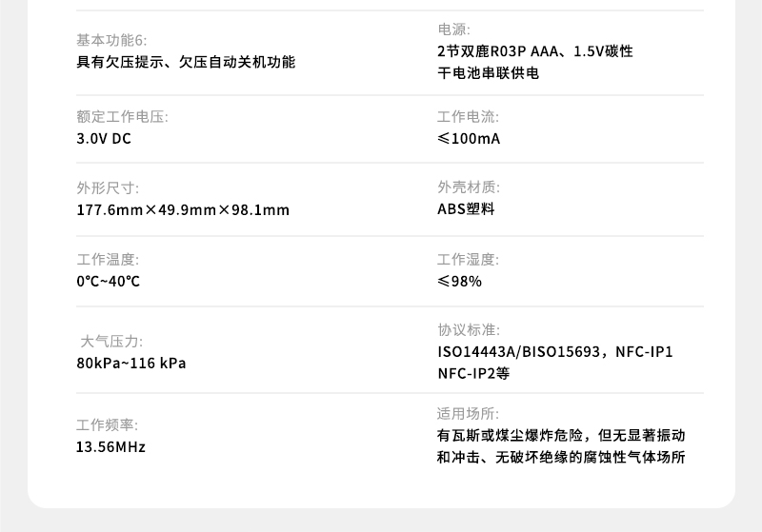Select the 3.0V DC value
This screenshot has height=532, width=762.
(x=104, y=139)
